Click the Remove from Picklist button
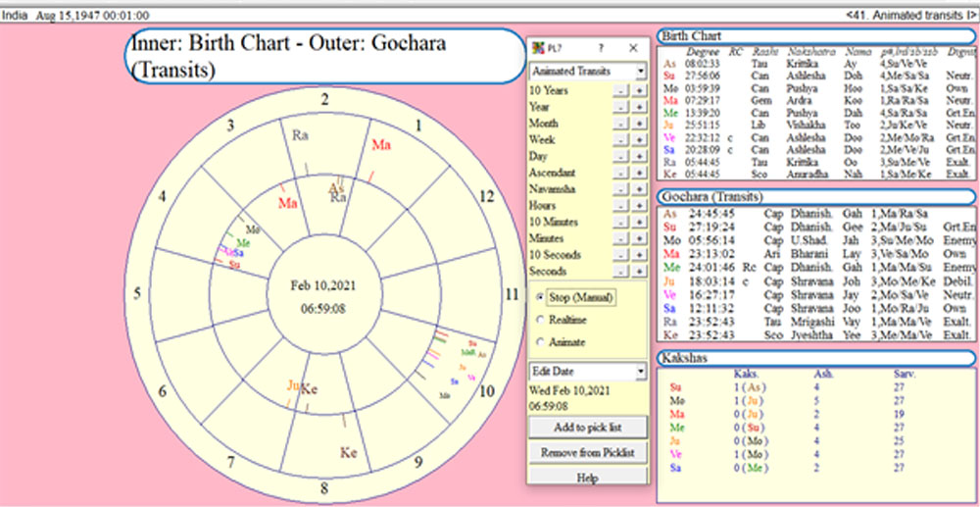Image resolution: width=980 pixels, height=507 pixels. [587, 452]
